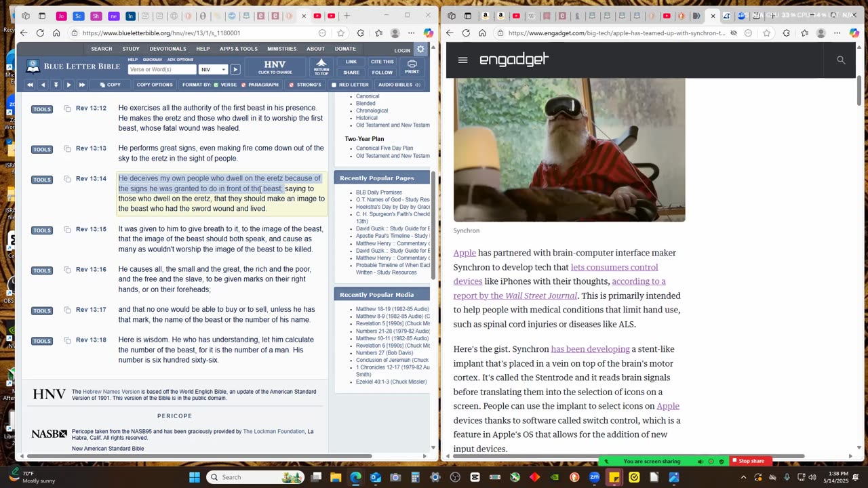Open Windows Start menu
868x488 pixels.
tap(195, 477)
